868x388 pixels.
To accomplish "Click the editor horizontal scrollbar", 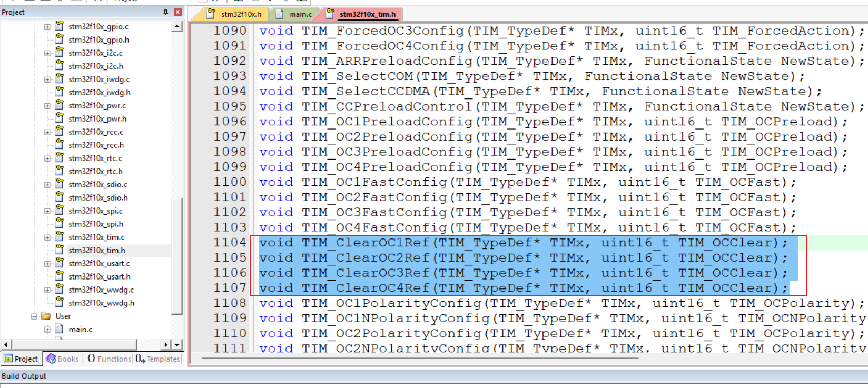I will (x=420, y=358).
